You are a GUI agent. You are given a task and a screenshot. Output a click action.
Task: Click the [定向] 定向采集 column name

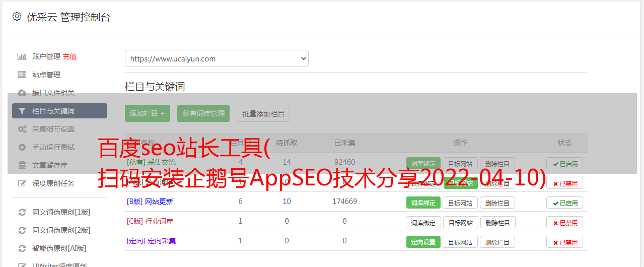coord(152,241)
